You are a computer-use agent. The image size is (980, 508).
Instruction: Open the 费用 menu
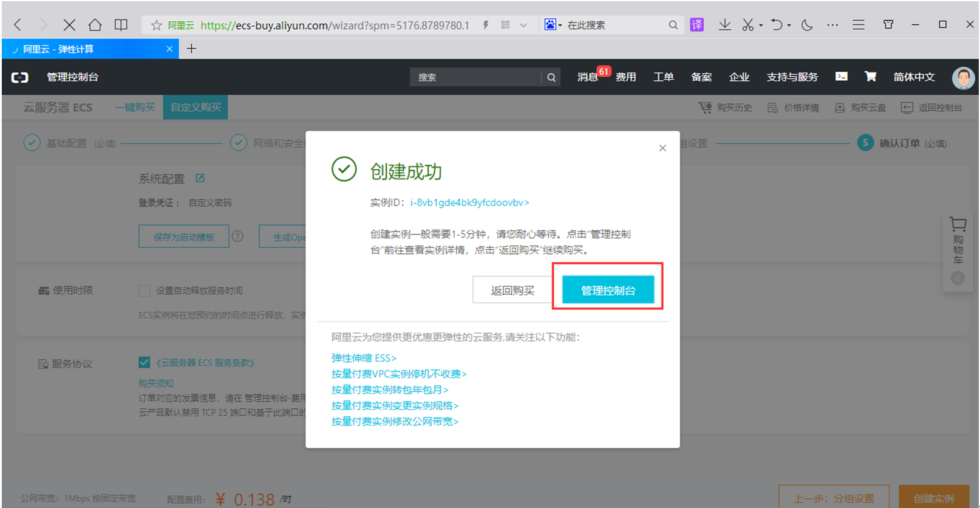tap(625, 77)
